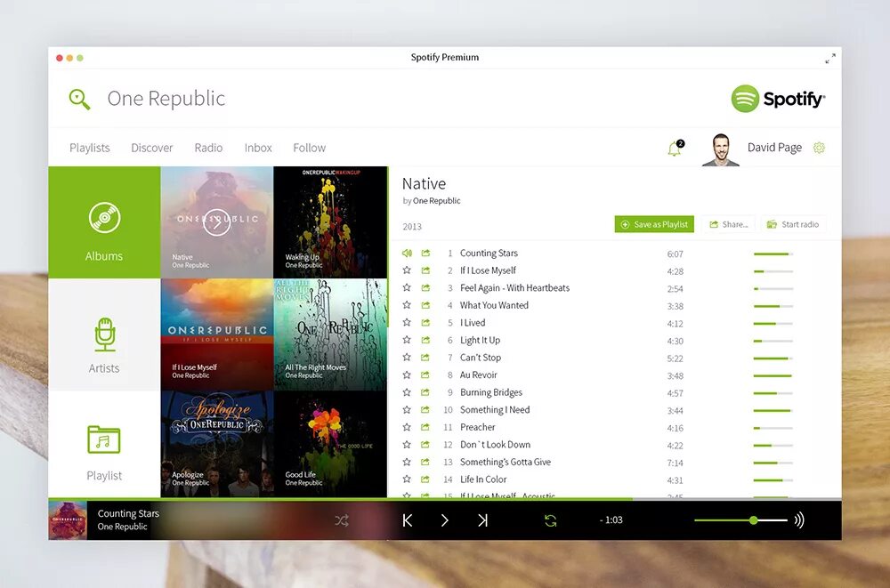This screenshot has height=588, width=890.
Task: Share the track Something's Gotta Give
Action: (x=425, y=462)
